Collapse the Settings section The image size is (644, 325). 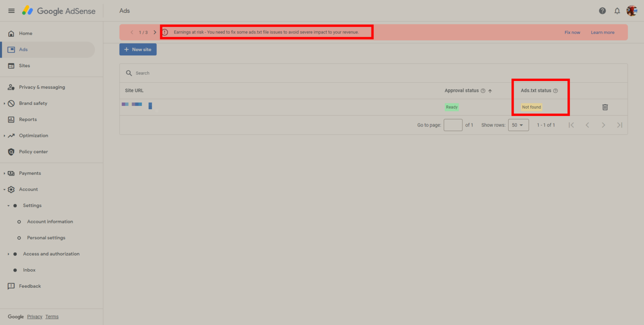8,205
